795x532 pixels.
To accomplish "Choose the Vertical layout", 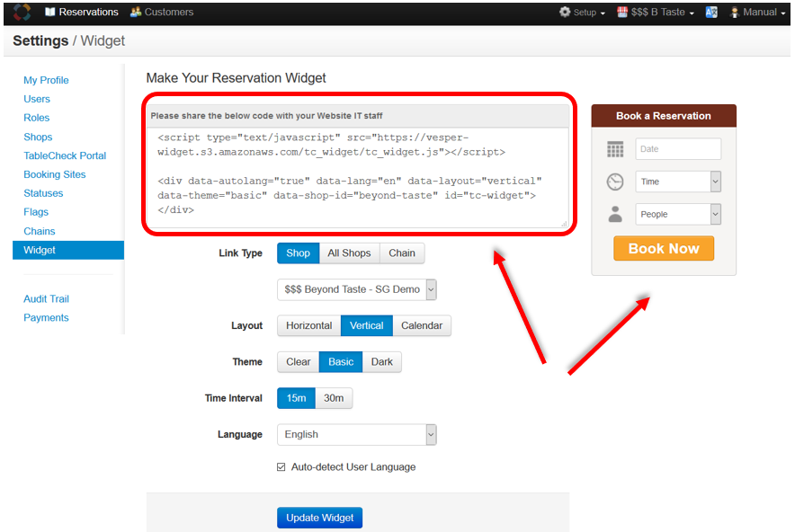I will coord(367,325).
